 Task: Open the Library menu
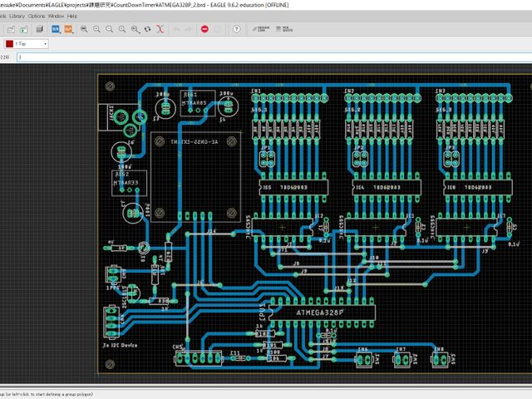[x=17, y=16]
